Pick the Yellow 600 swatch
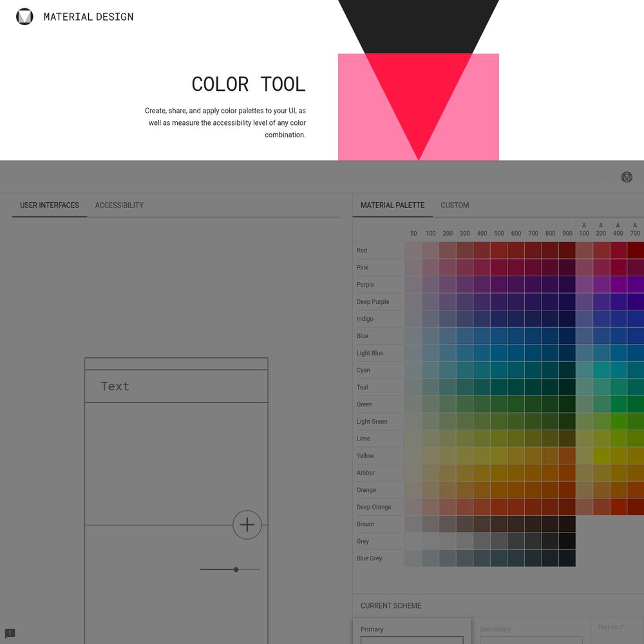This screenshot has width=644, height=644. [x=516, y=455]
